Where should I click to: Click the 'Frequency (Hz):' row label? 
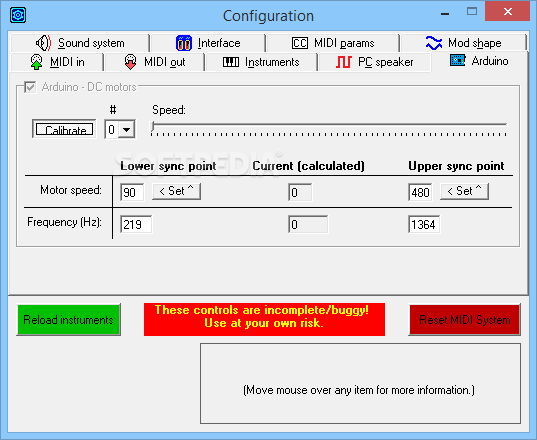(x=64, y=222)
